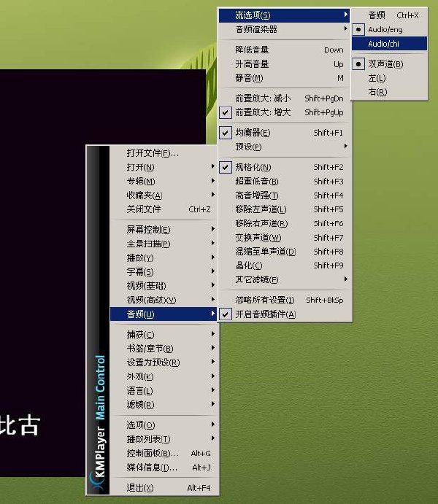Expand 字幕(S) subtitles submenu
Screen dimensions: 438x504
click(164, 272)
